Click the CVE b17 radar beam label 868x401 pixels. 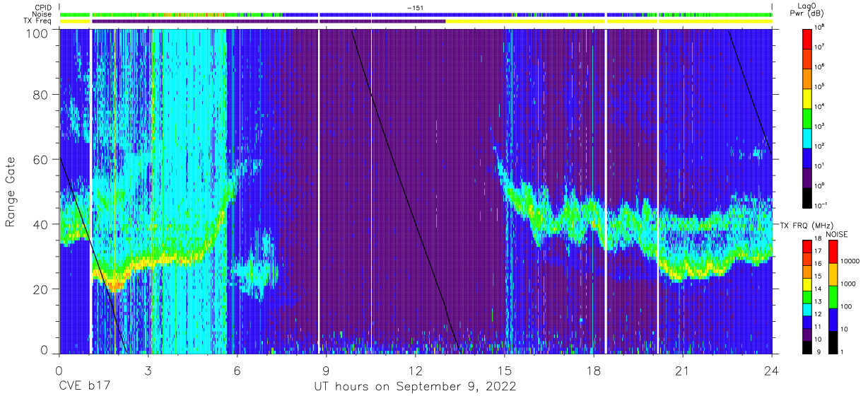point(83,387)
